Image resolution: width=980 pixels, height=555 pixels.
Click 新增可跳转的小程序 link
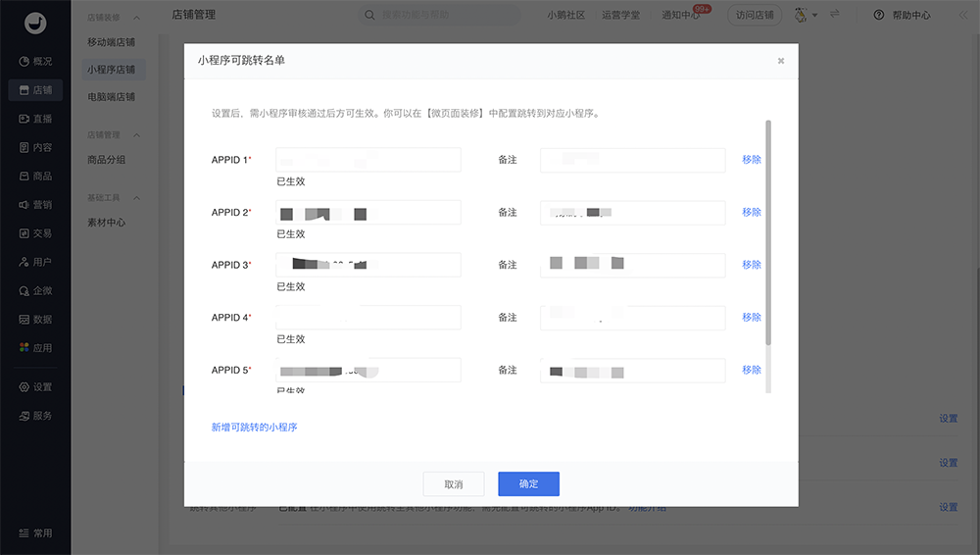(x=254, y=428)
